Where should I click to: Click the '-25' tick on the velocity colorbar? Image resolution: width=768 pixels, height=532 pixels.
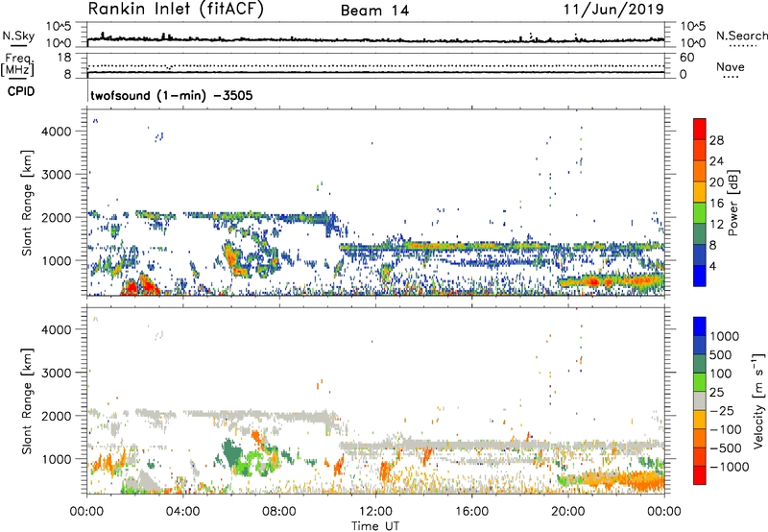click(722, 411)
